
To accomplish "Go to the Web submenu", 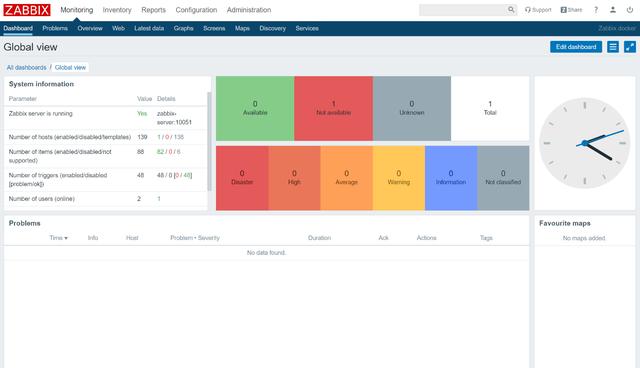I will pos(118,28).
